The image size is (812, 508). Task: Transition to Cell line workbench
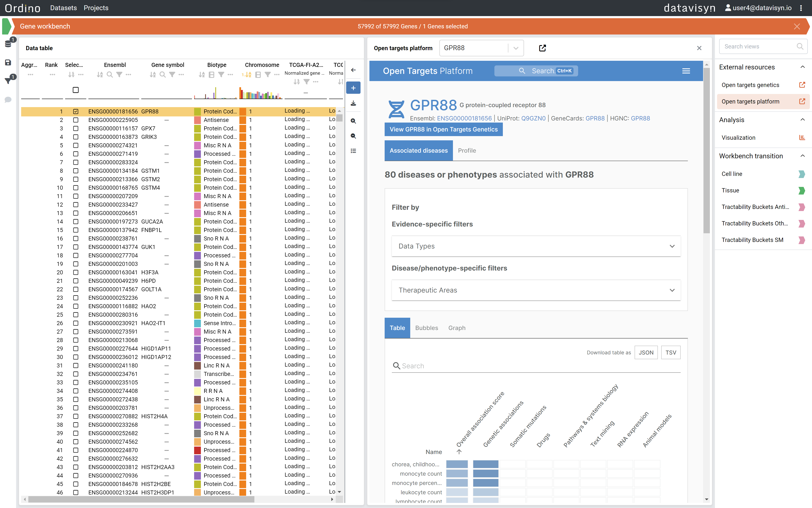click(763, 174)
